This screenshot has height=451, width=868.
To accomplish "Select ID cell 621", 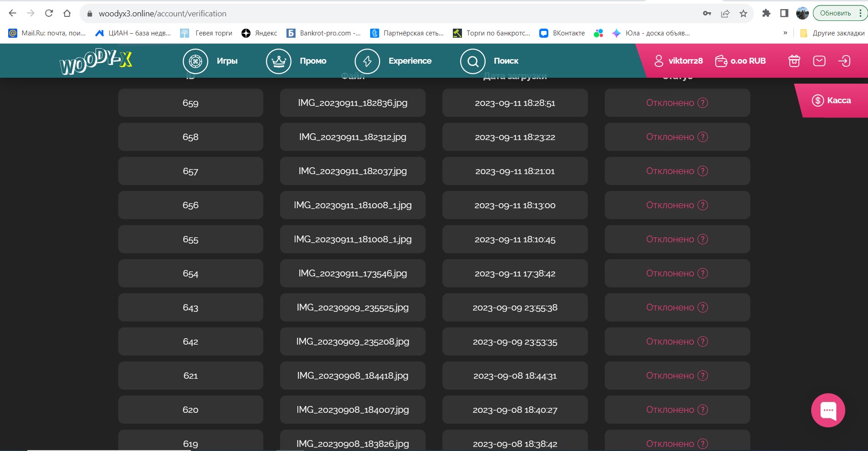I will click(x=191, y=376).
